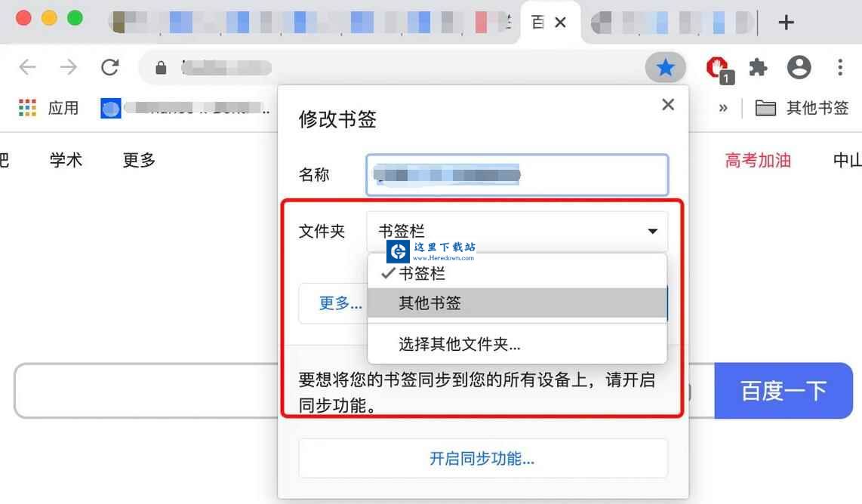Open the 应用 apps grid shortcut
Screen dimensions: 862x504
(48, 108)
